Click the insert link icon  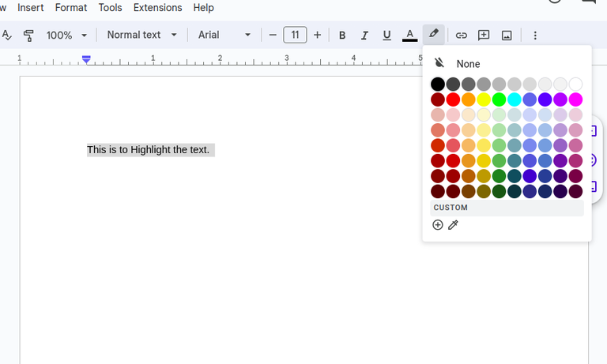[x=462, y=36]
